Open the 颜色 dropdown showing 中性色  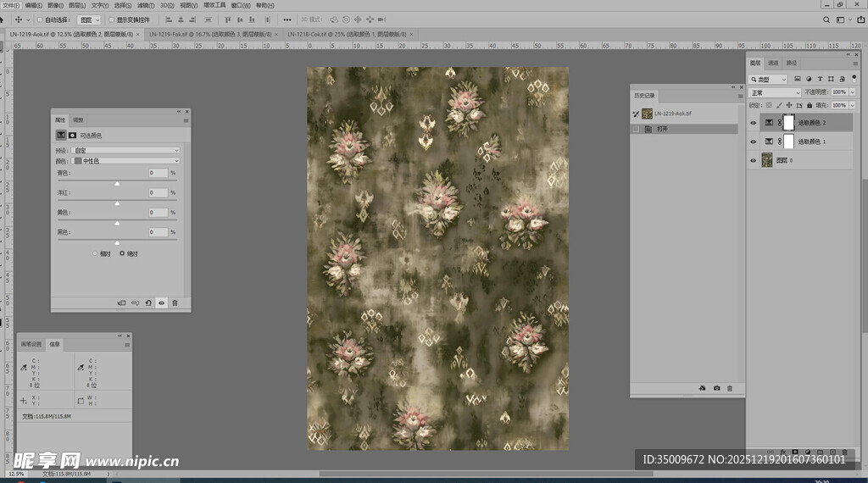pos(126,160)
